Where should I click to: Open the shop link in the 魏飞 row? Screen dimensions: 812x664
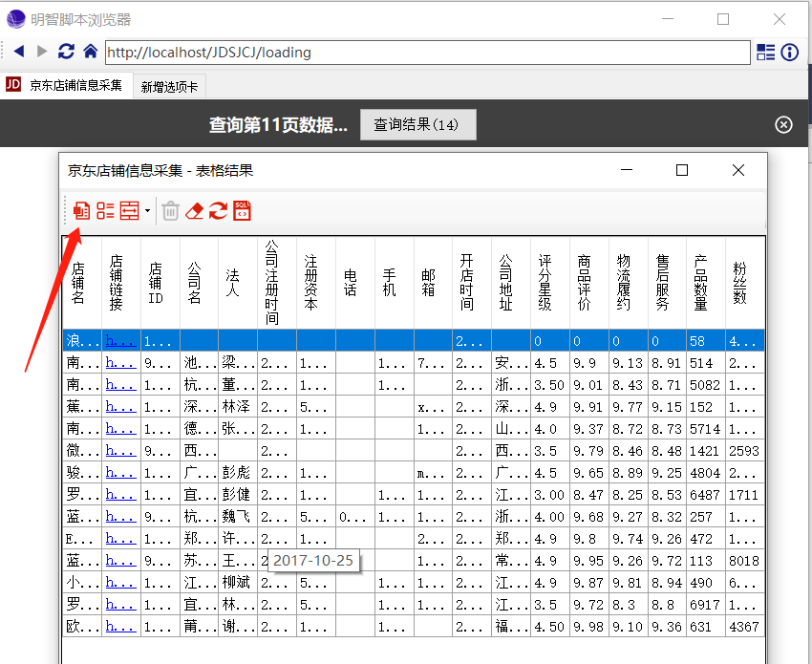(x=120, y=516)
